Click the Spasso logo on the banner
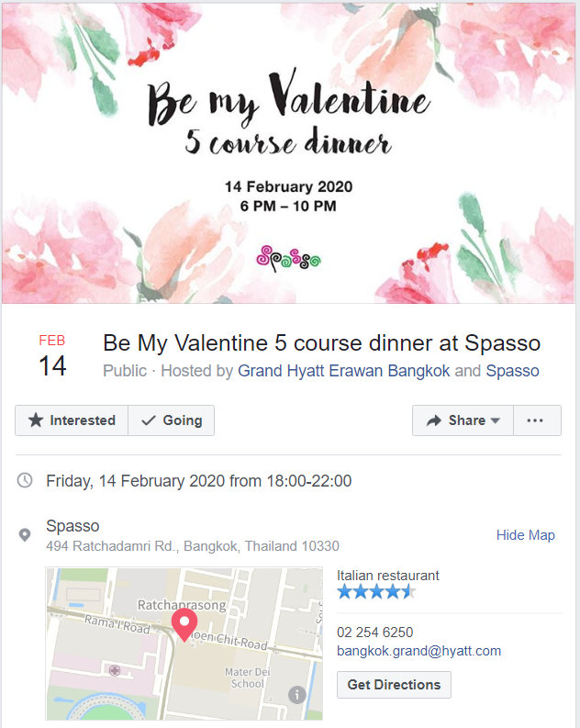The width and height of the screenshot is (580, 728). (289, 257)
